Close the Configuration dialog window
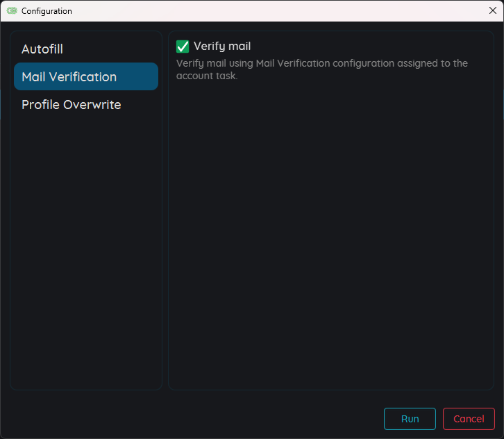This screenshot has width=504, height=439. point(492,10)
